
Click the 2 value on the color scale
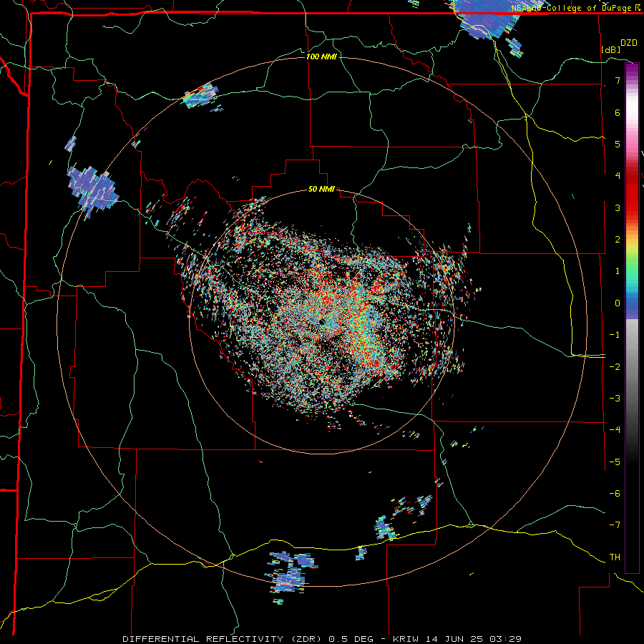pyautogui.click(x=618, y=240)
